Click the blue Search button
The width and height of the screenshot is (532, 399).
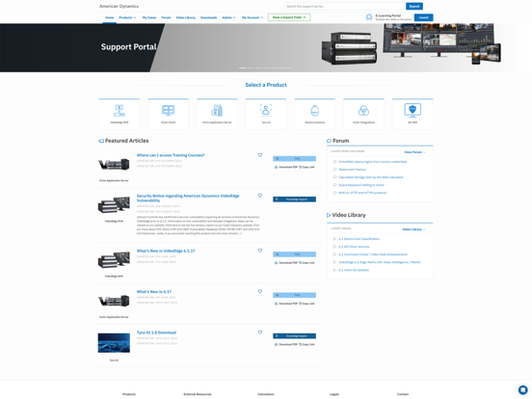(414, 6)
